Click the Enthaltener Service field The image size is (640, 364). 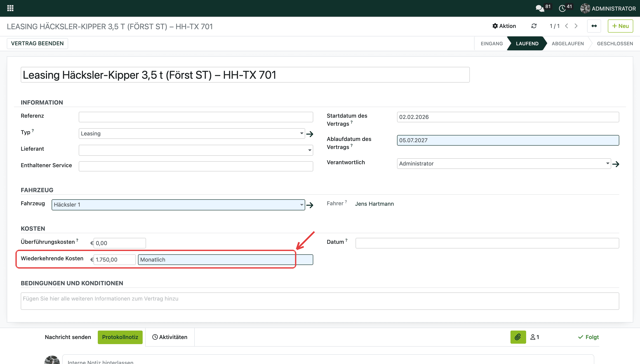196,166
